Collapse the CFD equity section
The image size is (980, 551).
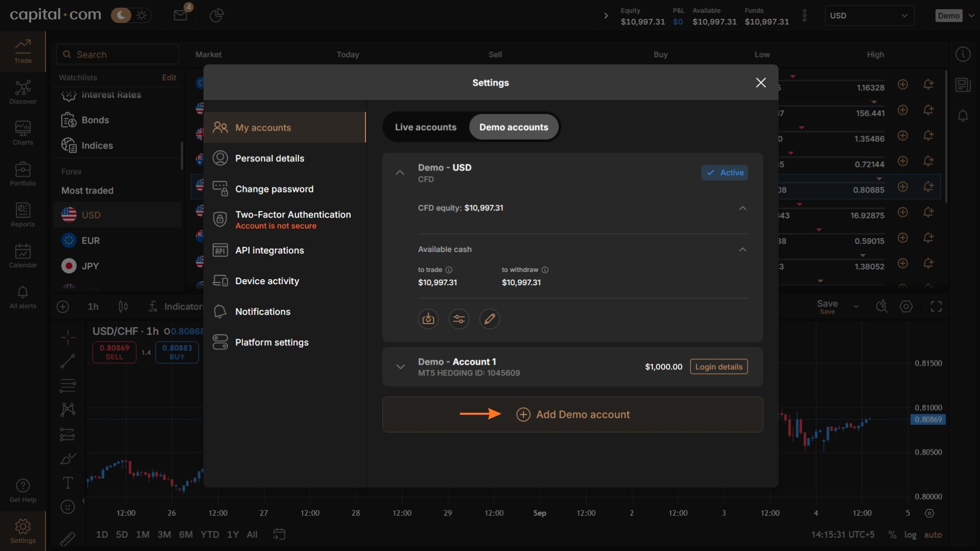point(743,208)
